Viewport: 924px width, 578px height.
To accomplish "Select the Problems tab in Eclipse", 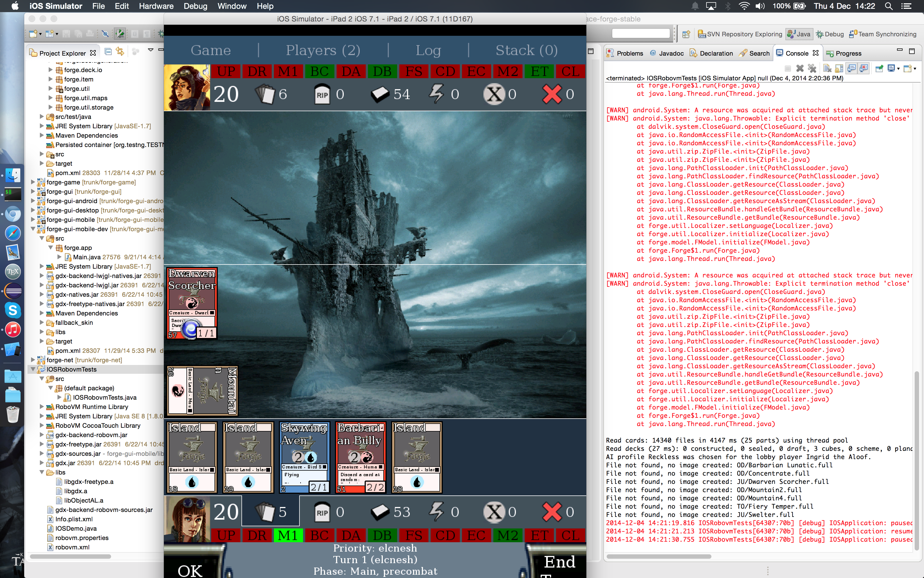I will click(x=625, y=53).
